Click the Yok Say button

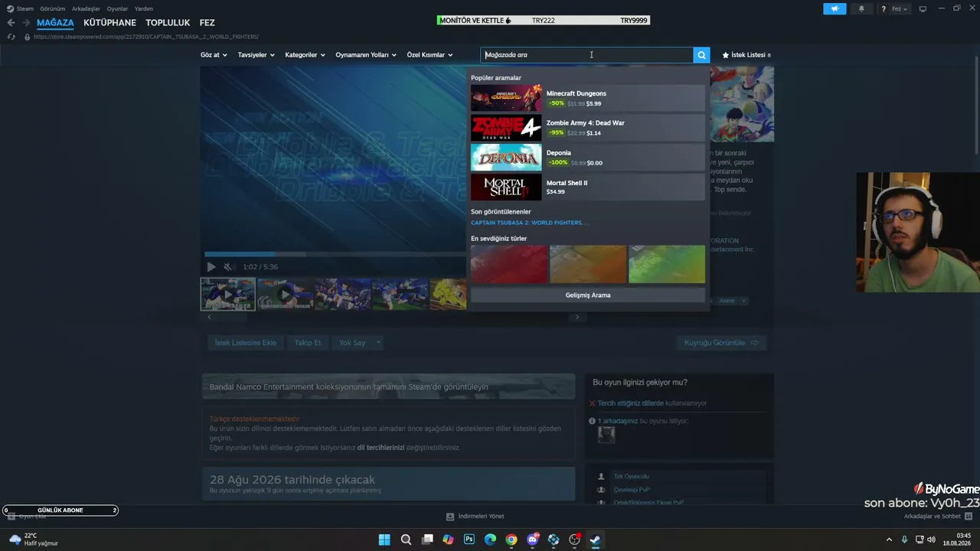pyautogui.click(x=352, y=343)
